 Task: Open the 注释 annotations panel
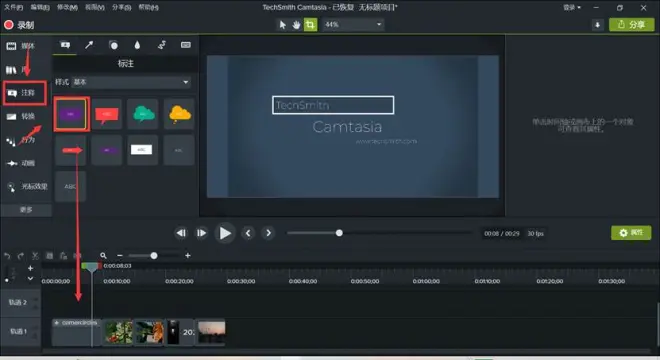tap(25, 93)
